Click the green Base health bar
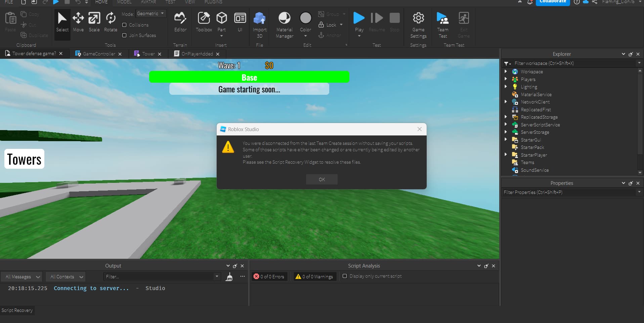644x323 pixels. click(x=249, y=77)
